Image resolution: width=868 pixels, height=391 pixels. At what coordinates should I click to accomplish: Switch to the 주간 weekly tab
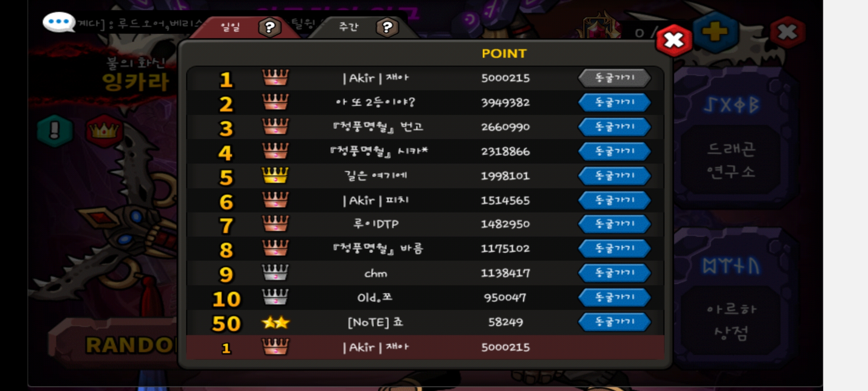[348, 27]
